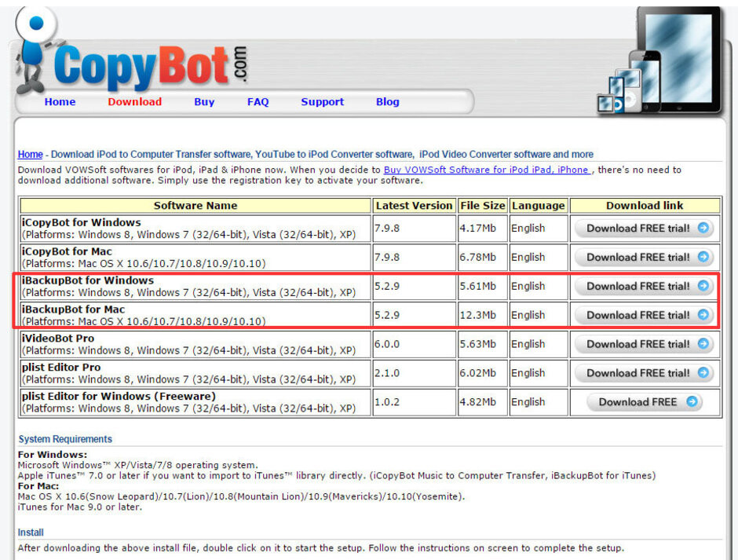Click the System Requirements heading

click(65, 439)
